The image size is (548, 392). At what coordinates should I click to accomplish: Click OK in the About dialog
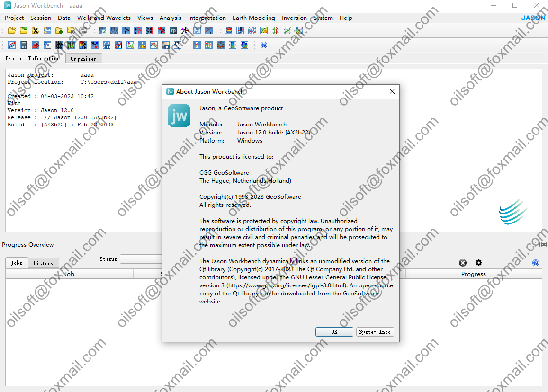pyautogui.click(x=334, y=332)
